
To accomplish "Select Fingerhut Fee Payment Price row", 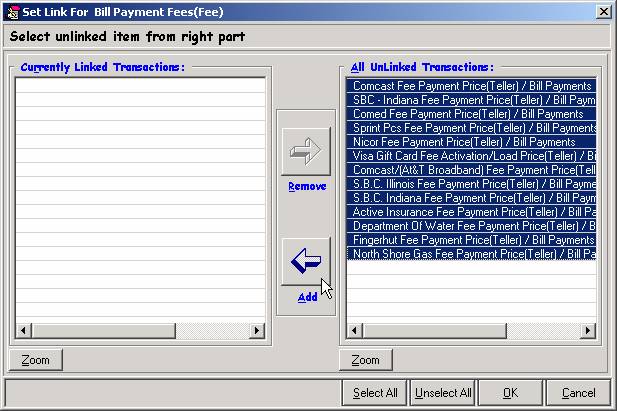I will point(471,240).
